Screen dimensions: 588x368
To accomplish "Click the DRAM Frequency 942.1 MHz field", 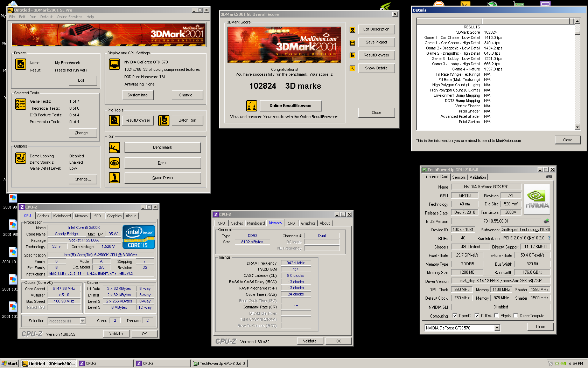I will 296,263.
